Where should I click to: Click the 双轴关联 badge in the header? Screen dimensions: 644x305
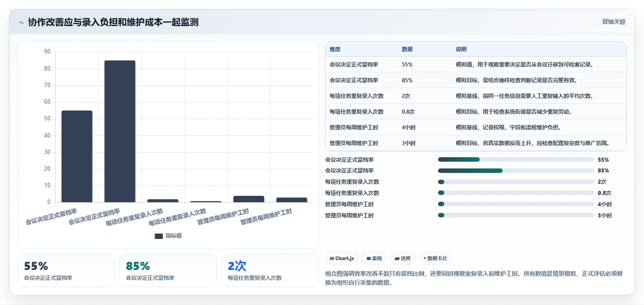coord(614,22)
